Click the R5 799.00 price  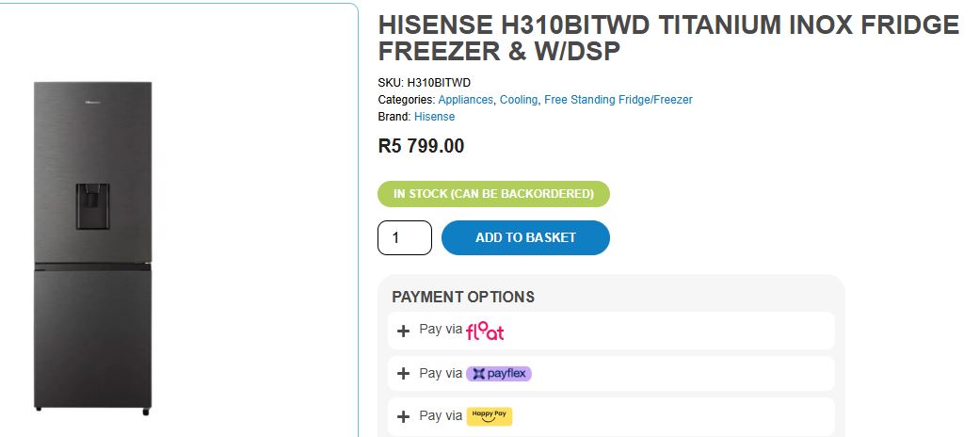[421, 146]
